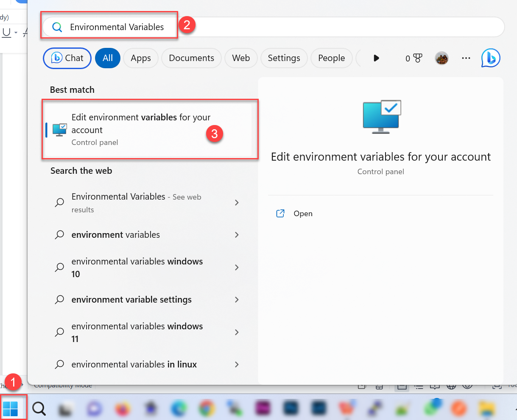The image size is (517, 420).
Task: Launch Microsoft Edge from the taskbar
Action: (x=179, y=408)
